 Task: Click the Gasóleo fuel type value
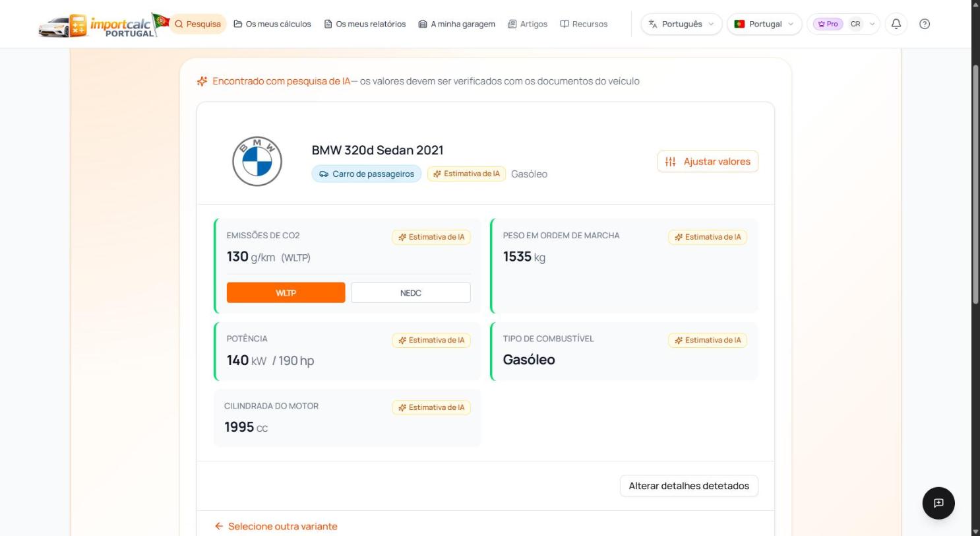point(529,360)
